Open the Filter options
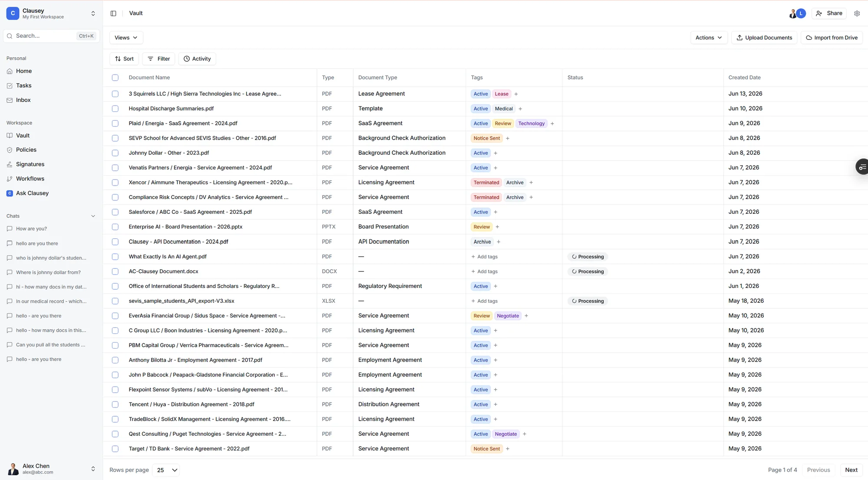This screenshot has height=480, width=868. point(158,59)
